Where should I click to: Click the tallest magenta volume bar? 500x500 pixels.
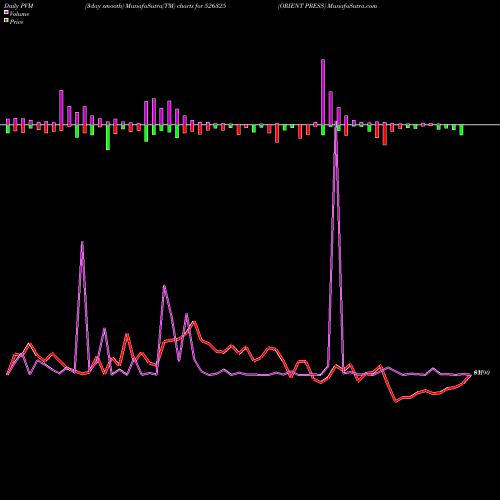tap(323, 92)
